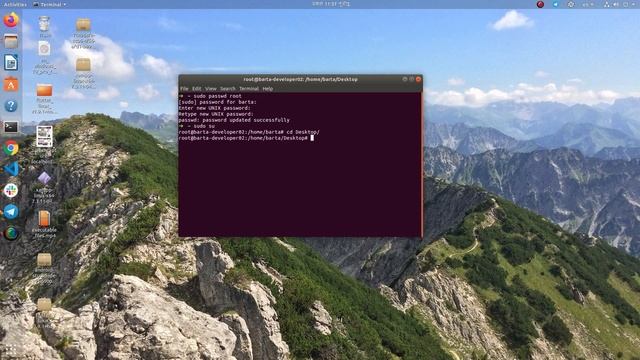
Task: Open the clock in top bar
Action: click(331, 4)
